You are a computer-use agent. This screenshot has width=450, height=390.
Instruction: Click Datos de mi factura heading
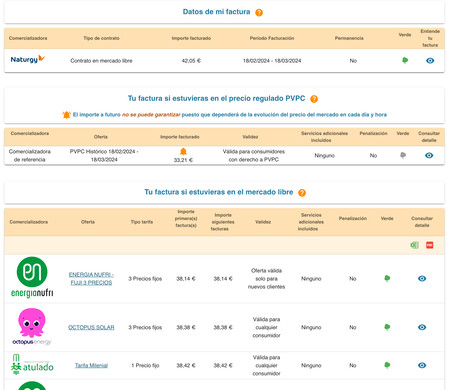(216, 12)
